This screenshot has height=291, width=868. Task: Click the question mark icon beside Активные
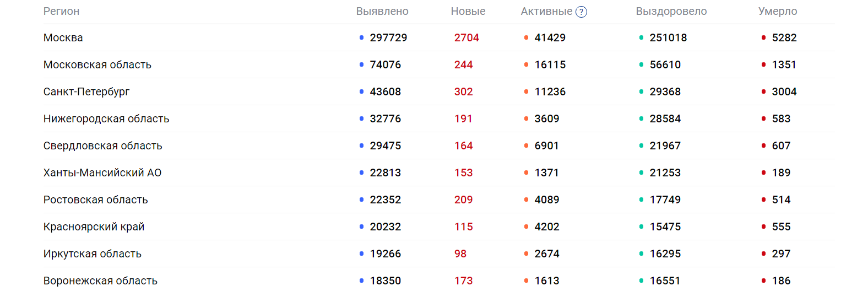click(x=581, y=12)
